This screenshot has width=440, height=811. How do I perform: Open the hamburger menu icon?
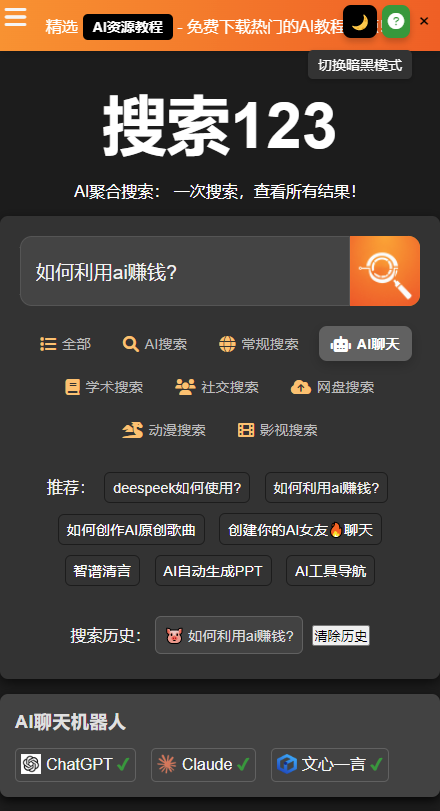click(x=16, y=17)
